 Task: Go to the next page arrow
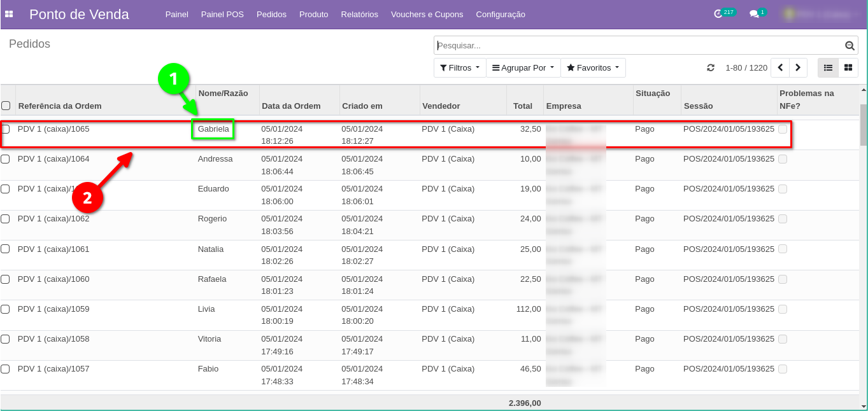(x=798, y=68)
